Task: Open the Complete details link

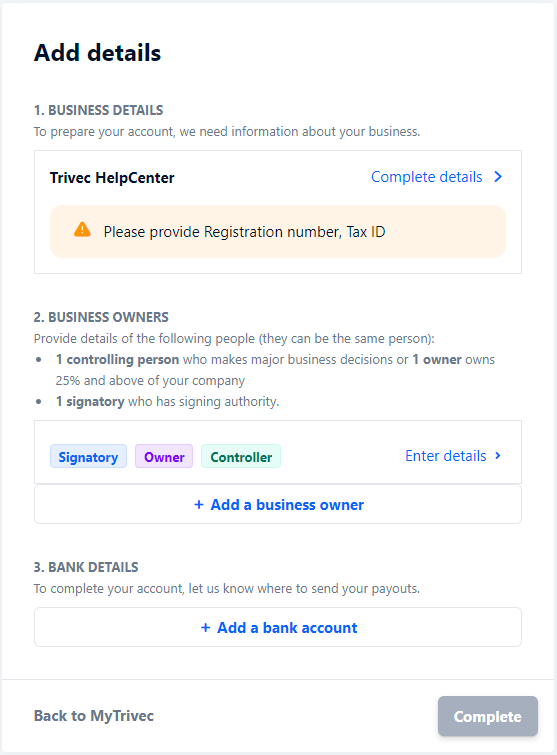Action: pos(427,177)
